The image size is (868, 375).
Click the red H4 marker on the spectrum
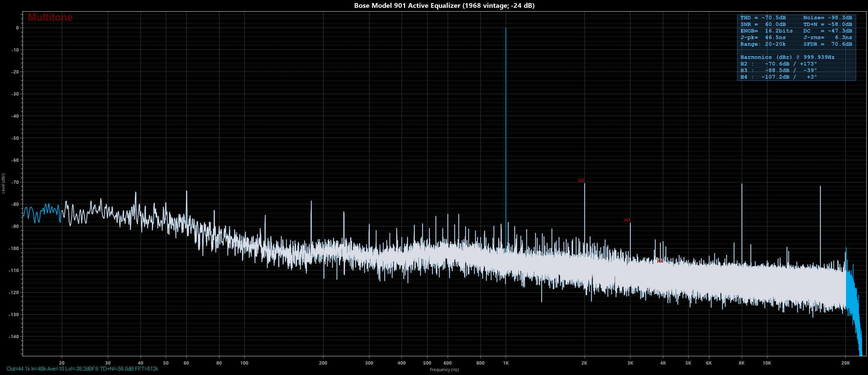660,261
